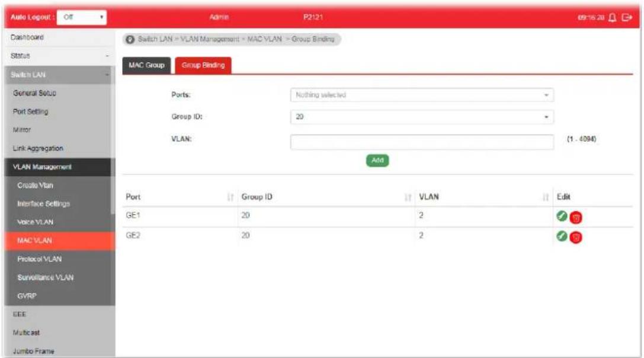Open the Group ID dropdown
Image resolution: width=644 pixels, height=358 pixels.
[x=422, y=117]
